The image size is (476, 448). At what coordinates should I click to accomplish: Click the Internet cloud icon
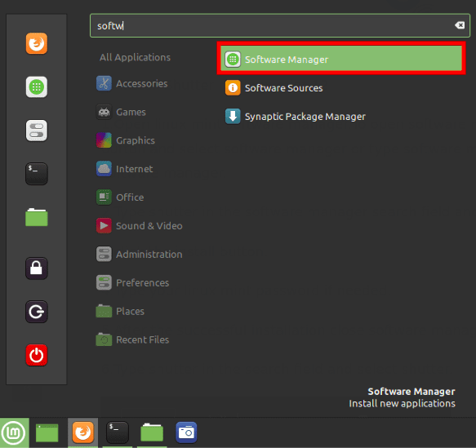pos(104,169)
